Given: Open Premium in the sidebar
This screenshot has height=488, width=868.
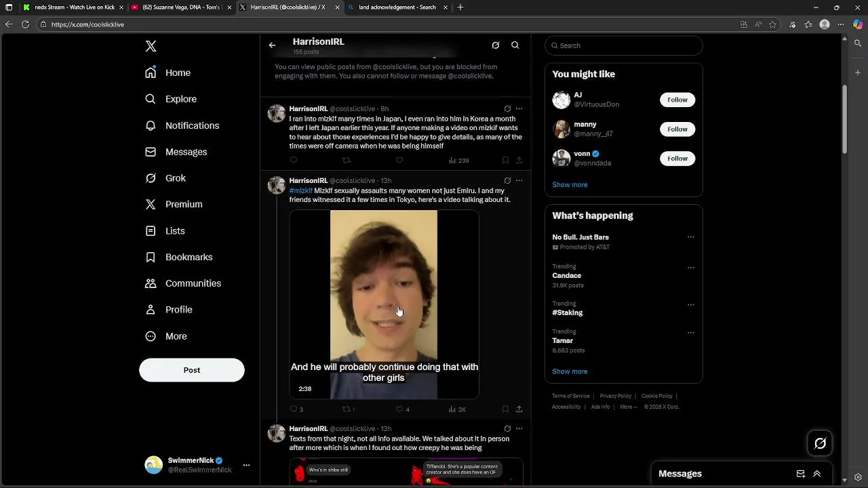Looking at the screenshot, I should tap(174, 204).
